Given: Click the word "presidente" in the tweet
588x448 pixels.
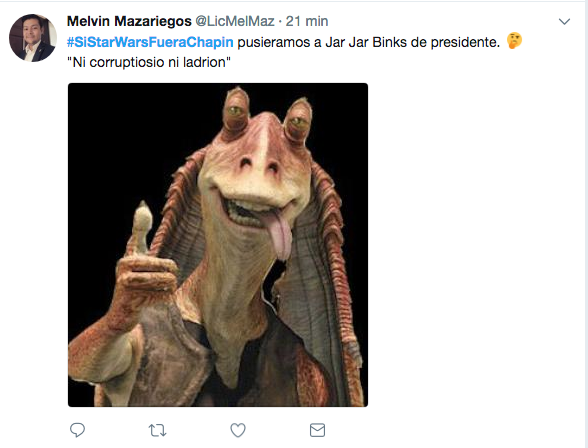Looking at the screenshot, I should click(x=465, y=42).
